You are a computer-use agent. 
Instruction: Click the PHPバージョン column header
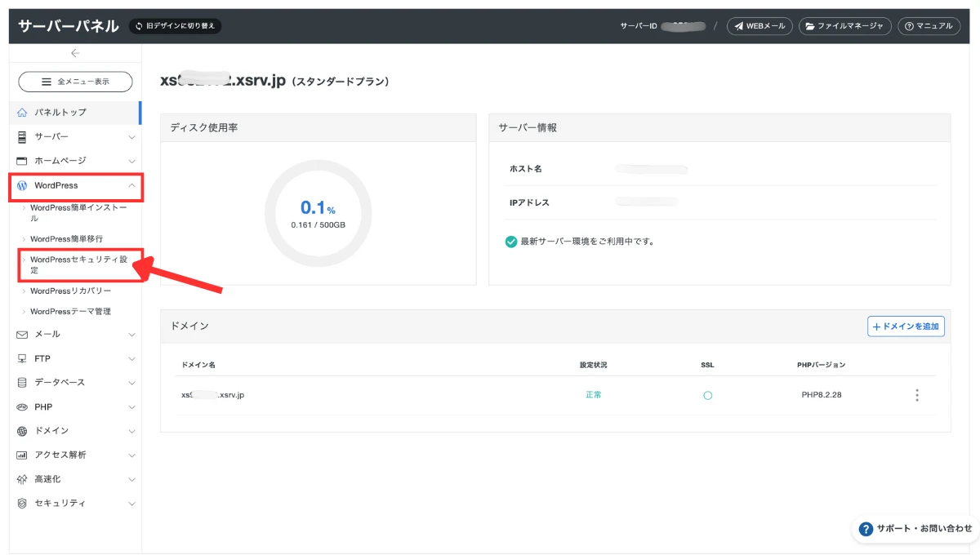point(822,365)
